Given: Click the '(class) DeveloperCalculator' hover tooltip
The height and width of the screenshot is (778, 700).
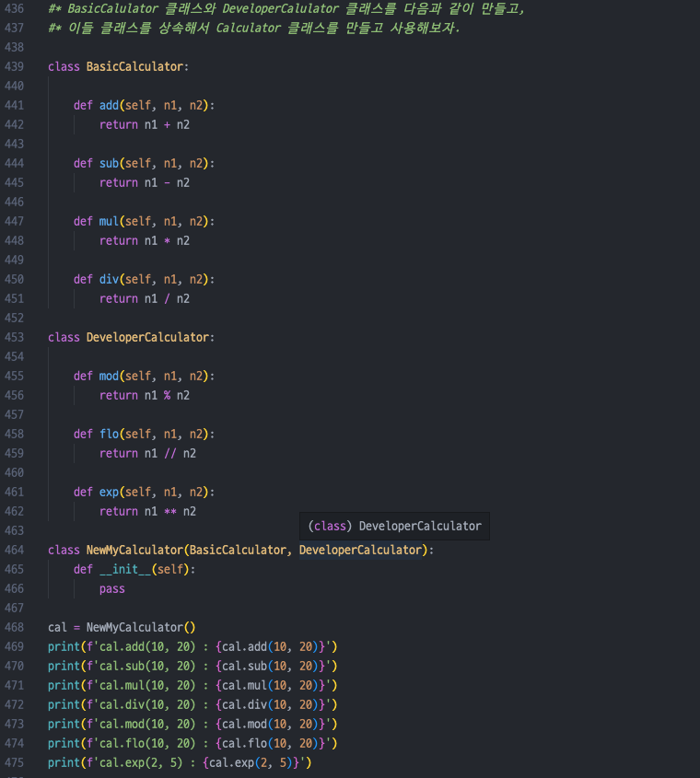Looking at the screenshot, I should [395, 526].
